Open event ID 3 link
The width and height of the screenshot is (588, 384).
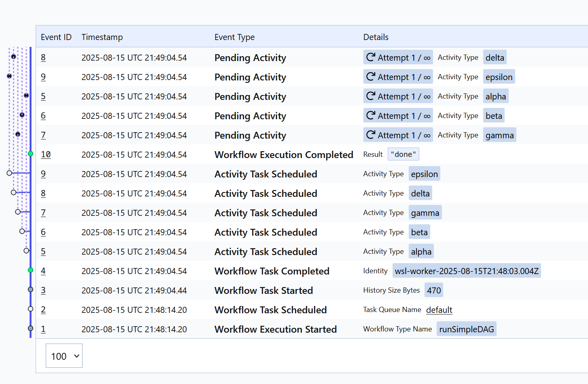click(43, 290)
